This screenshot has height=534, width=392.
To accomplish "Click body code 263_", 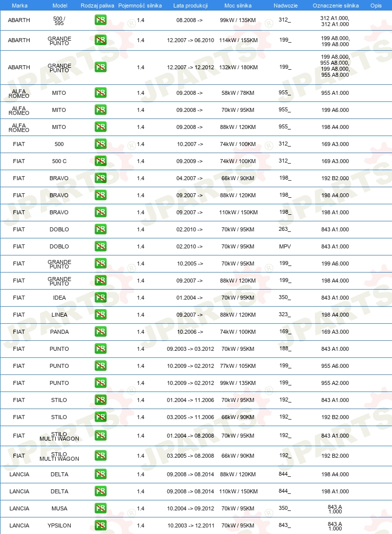I will coord(285,229).
